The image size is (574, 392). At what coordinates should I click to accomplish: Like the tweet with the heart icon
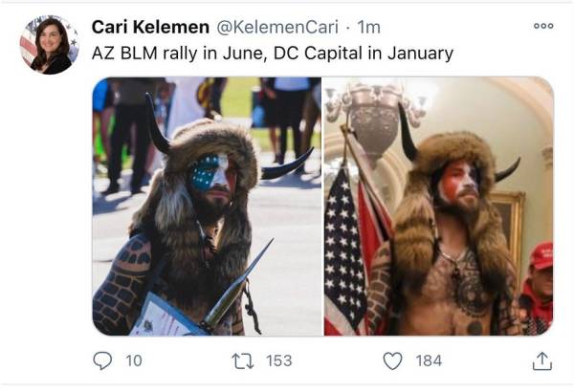(392, 360)
